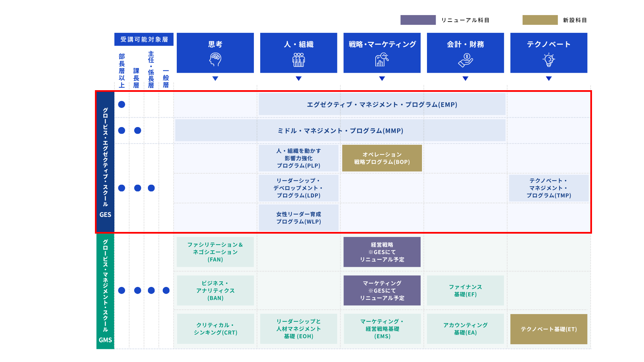Click the 課長層 dot in the MMP row
The image size is (644, 362).
click(138, 130)
